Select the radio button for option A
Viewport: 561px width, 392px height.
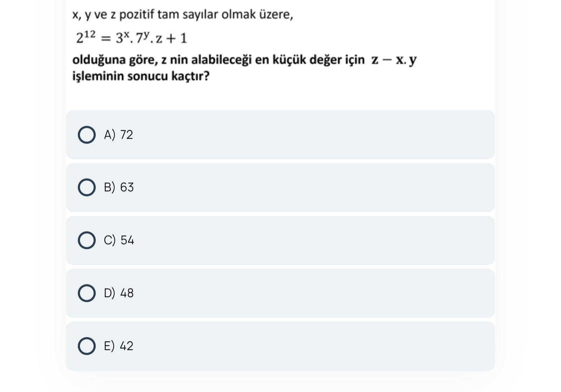87,135
